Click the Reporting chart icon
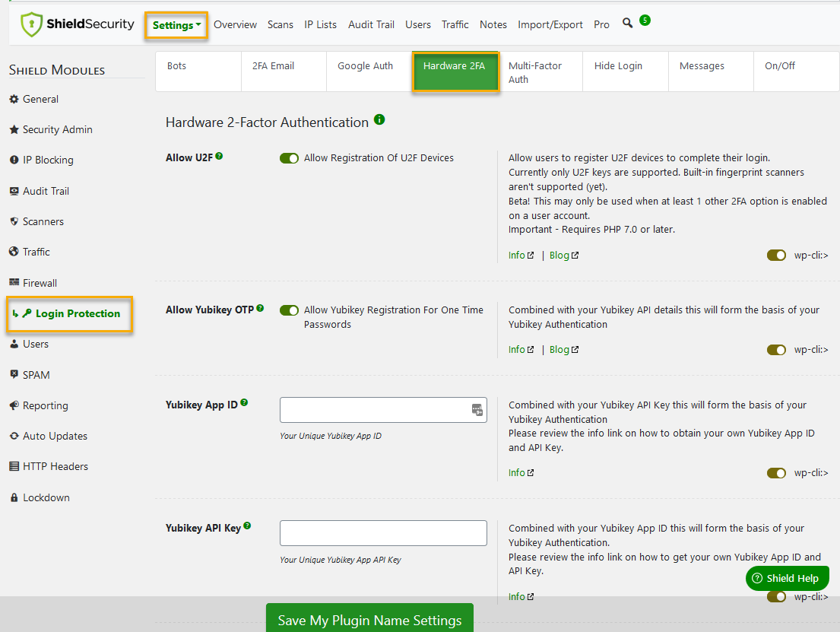 [x=14, y=406]
